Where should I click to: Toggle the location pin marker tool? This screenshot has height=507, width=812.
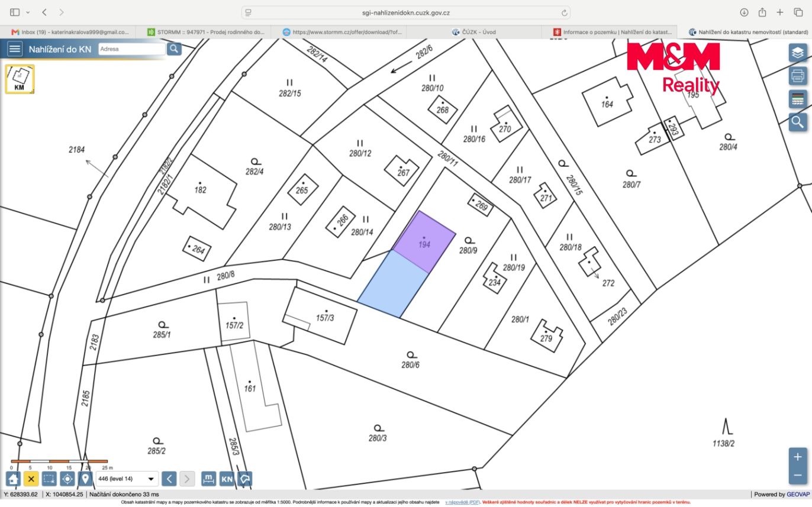coord(85,479)
